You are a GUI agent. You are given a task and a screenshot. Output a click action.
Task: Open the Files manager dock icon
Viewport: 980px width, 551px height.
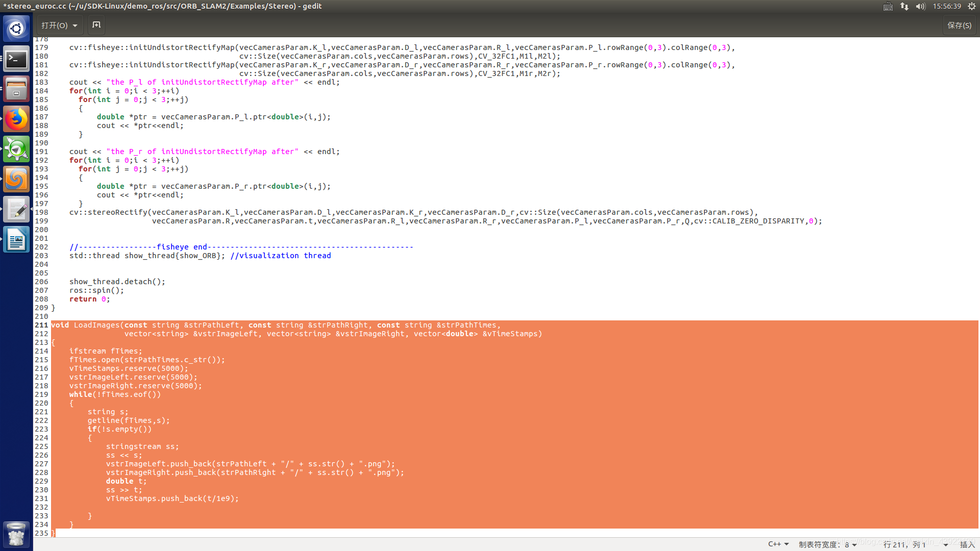point(16,89)
